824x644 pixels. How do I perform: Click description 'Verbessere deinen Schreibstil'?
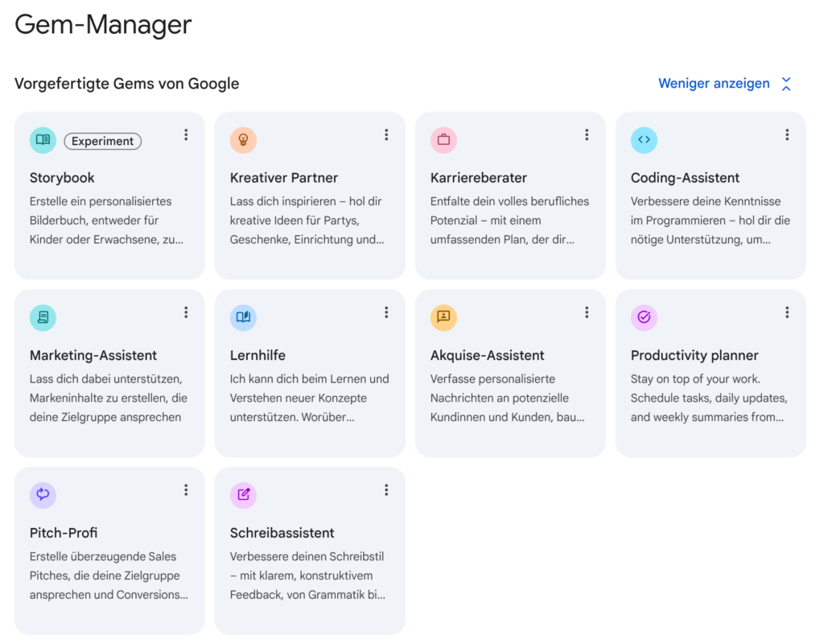(307, 576)
